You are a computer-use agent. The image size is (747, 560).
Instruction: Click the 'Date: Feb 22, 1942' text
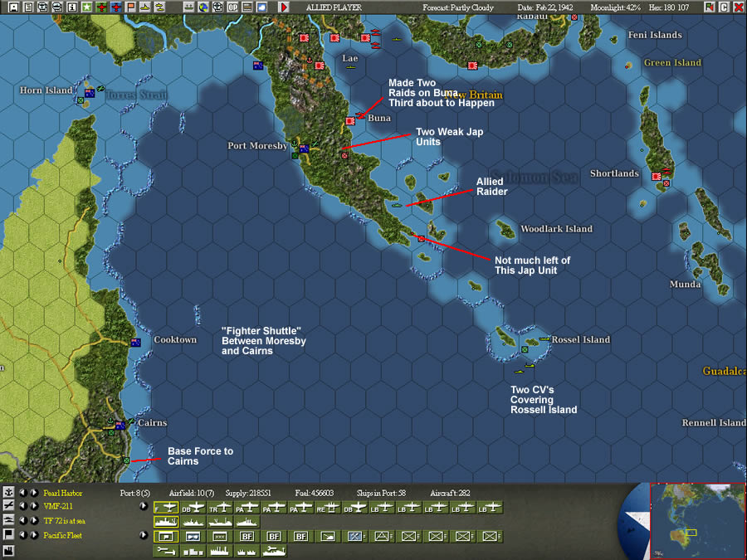tap(545, 7)
